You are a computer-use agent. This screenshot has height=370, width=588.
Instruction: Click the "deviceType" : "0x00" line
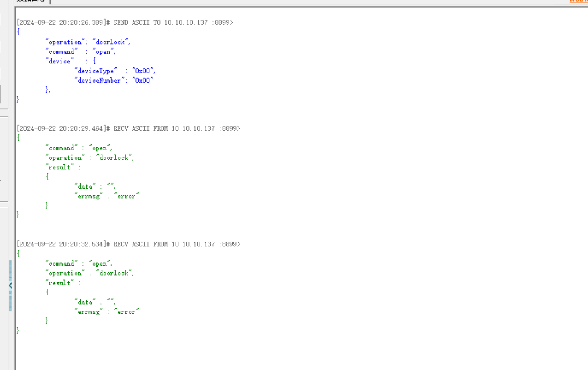[x=115, y=71]
